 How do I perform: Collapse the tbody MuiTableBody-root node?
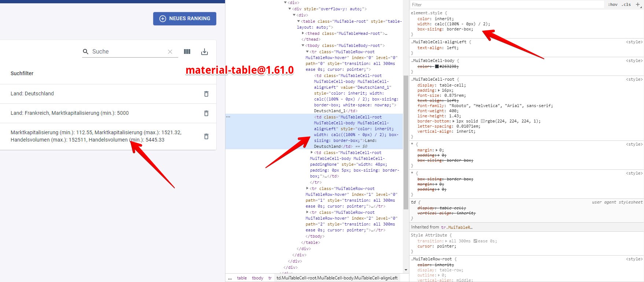pyautogui.click(x=303, y=45)
